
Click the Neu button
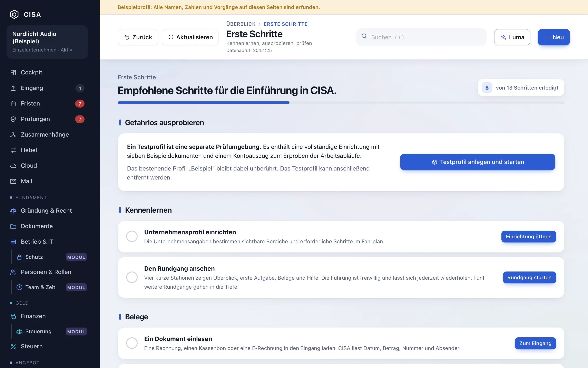click(554, 37)
